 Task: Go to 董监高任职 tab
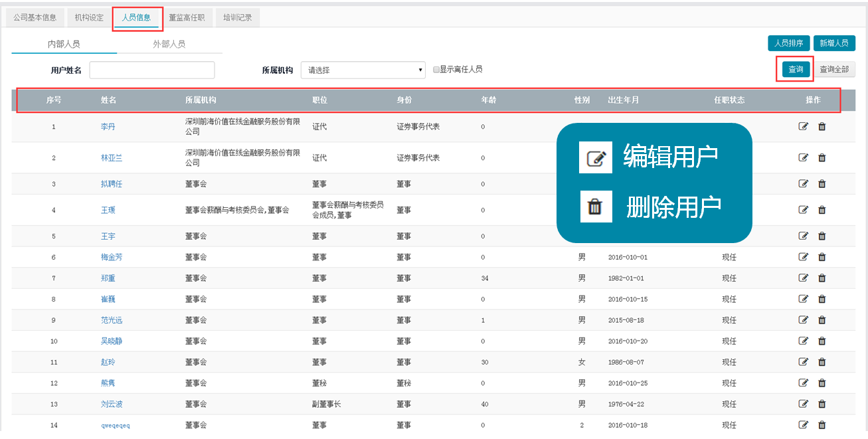[x=187, y=18]
